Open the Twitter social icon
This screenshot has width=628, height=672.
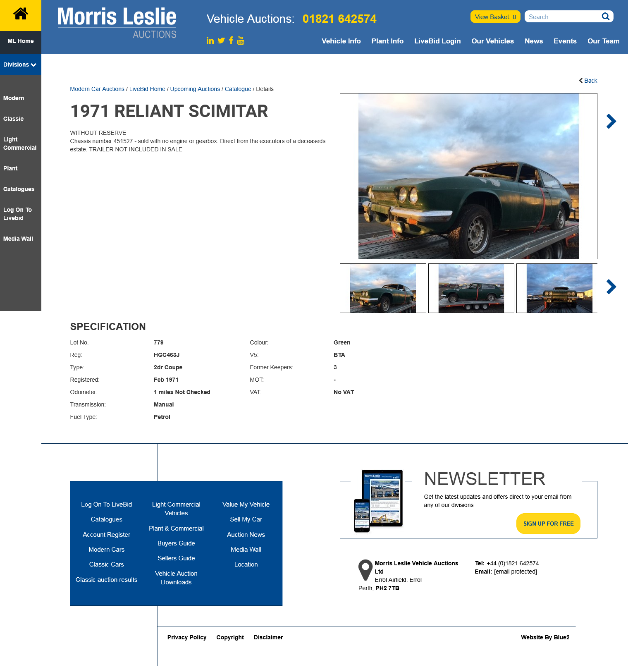point(221,41)
